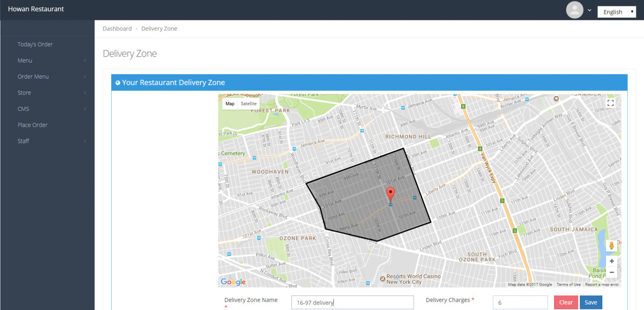
Task: Open the Staff sidebar item
Action: click(x=23, y=141)
